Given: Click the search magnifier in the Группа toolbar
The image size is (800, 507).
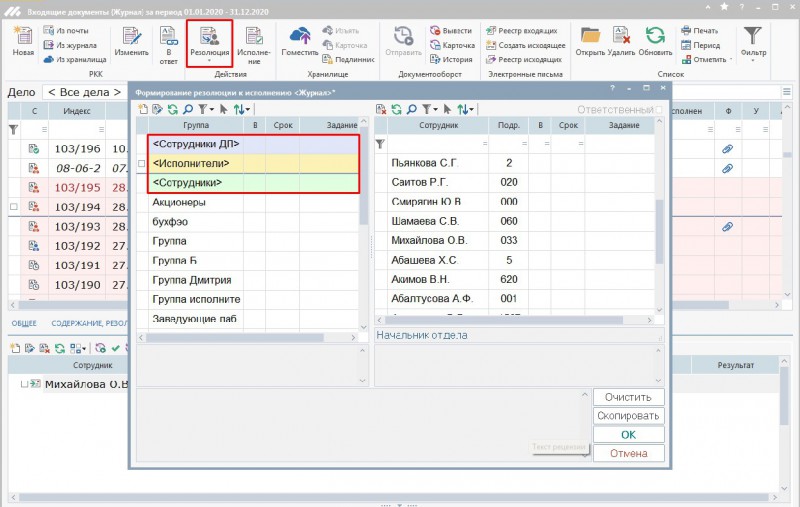Looking at the screenshot, I should (188, 109).
